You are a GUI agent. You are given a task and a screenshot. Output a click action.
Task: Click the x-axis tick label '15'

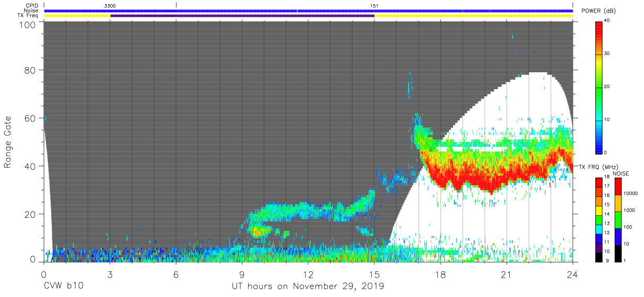tap(374, 274)
